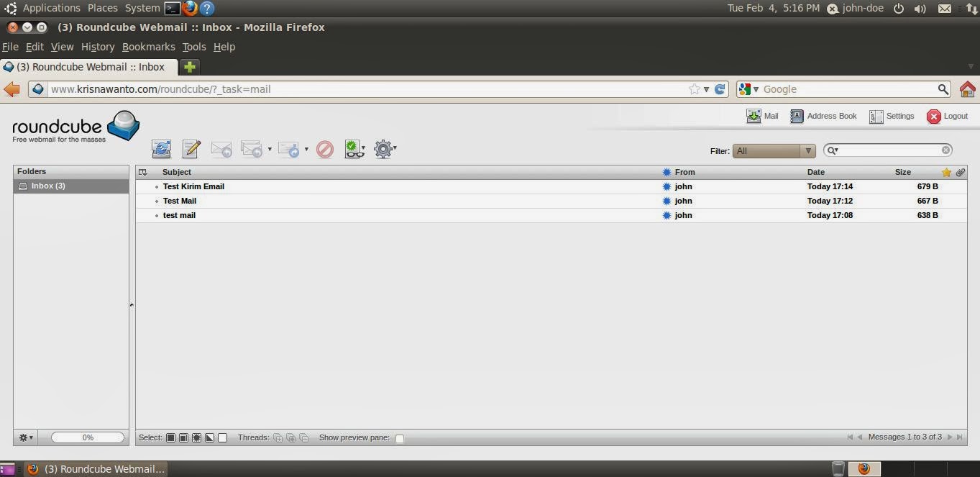
Task: Open the Firefox File menu
Action: (x=10, y=47)
